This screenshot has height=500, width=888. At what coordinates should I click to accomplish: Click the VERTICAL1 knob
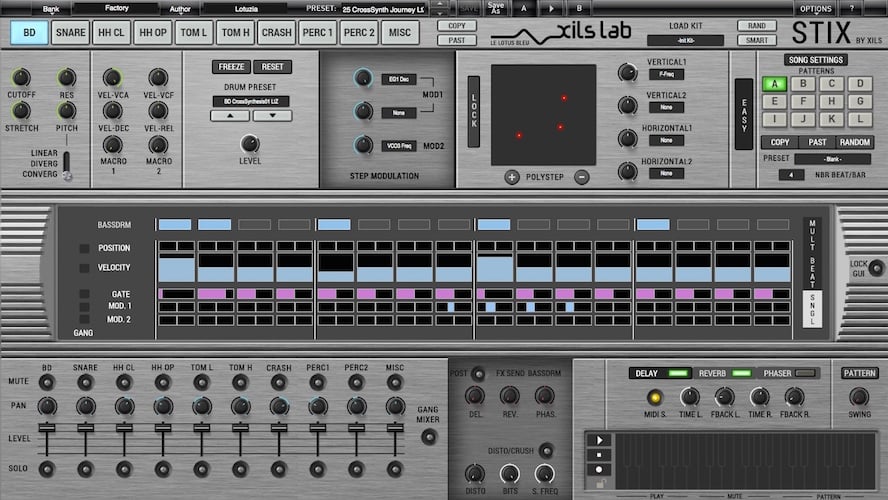(x=627, y=72)
